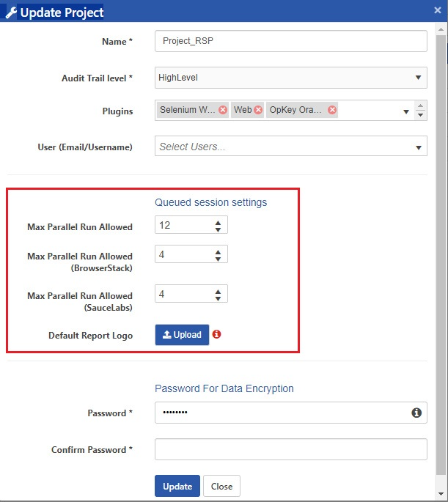Focus the Confirm Password field
The image size is (448, 502).
(291, 449)
